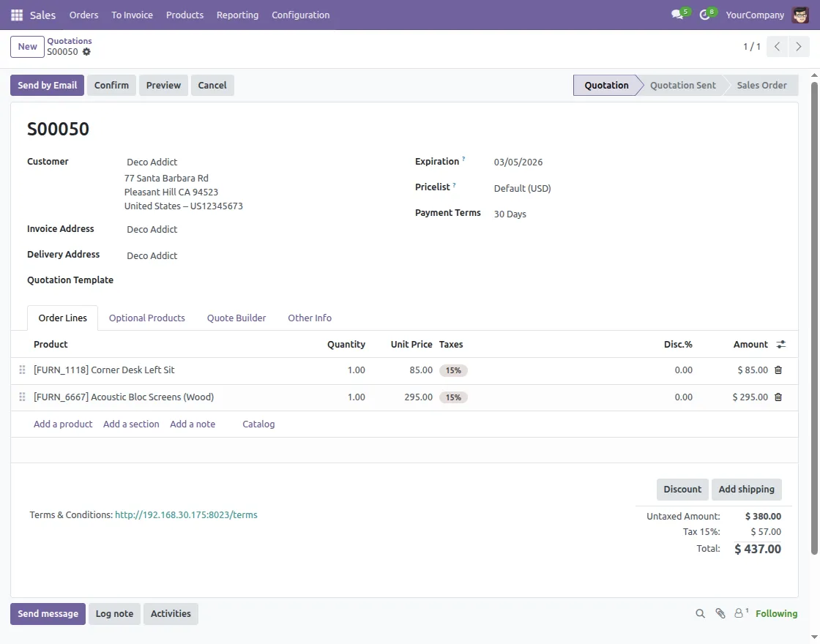Select the Quotation Sent stage
This screenshot has height=644, width=820.
coord(681,85)
